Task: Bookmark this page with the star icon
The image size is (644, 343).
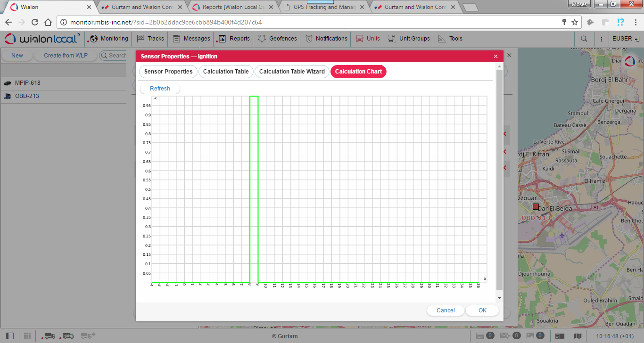Action: coord(575,22)
